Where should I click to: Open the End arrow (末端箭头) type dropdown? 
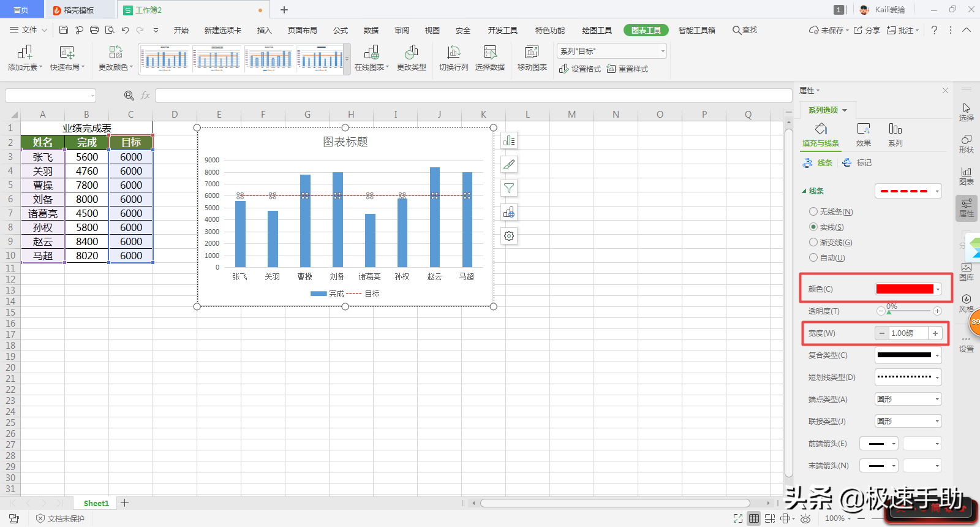[879, 466]
